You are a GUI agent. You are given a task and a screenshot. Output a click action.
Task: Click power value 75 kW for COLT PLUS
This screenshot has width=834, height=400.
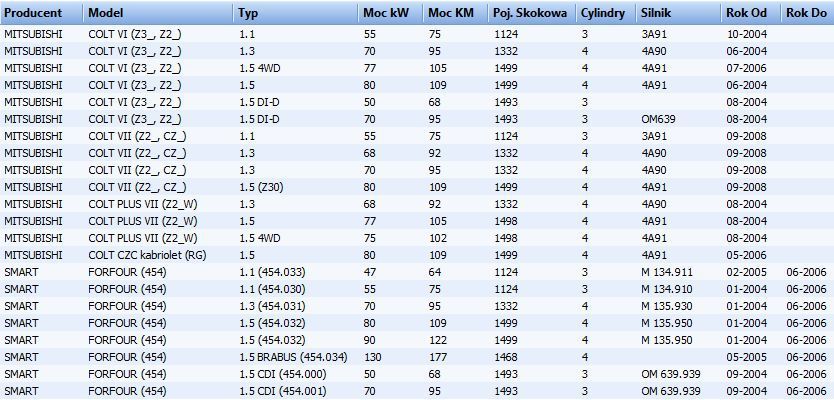click(x=369, y=238)
